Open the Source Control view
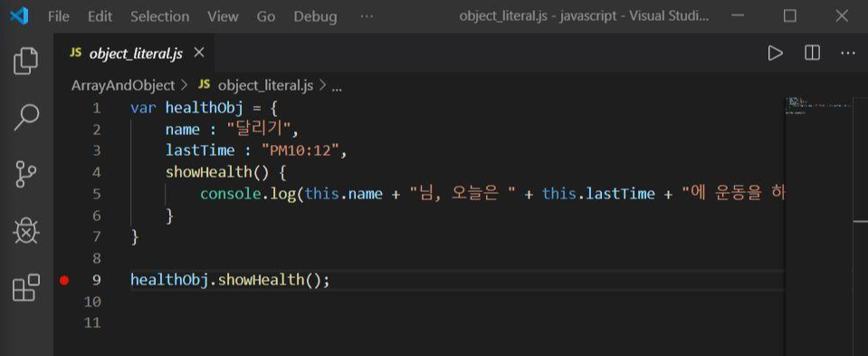 tap(26, 175)
